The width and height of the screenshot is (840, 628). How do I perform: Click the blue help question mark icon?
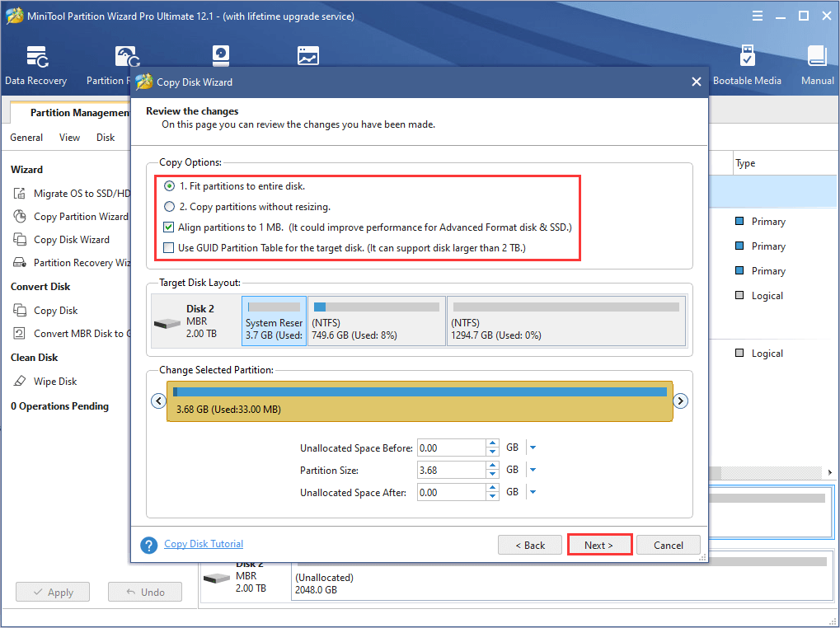tap(149, 545)
